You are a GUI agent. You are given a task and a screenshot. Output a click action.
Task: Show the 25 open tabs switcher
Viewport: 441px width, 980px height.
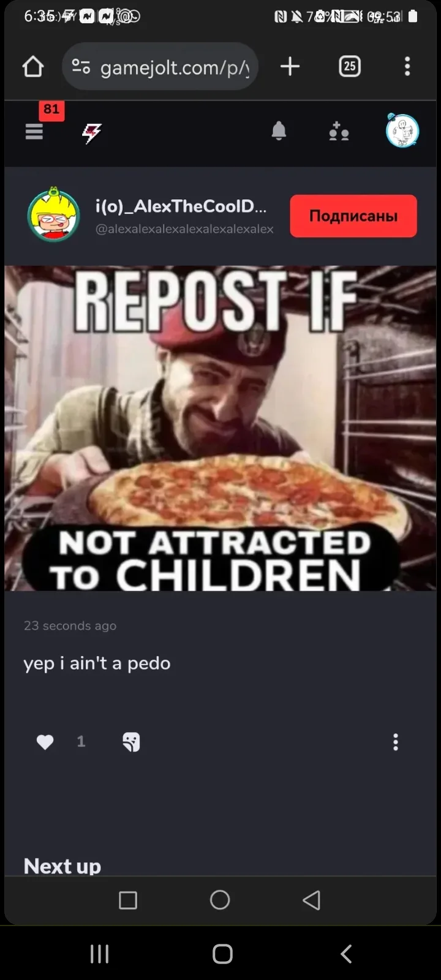click(x=350, y=66)
